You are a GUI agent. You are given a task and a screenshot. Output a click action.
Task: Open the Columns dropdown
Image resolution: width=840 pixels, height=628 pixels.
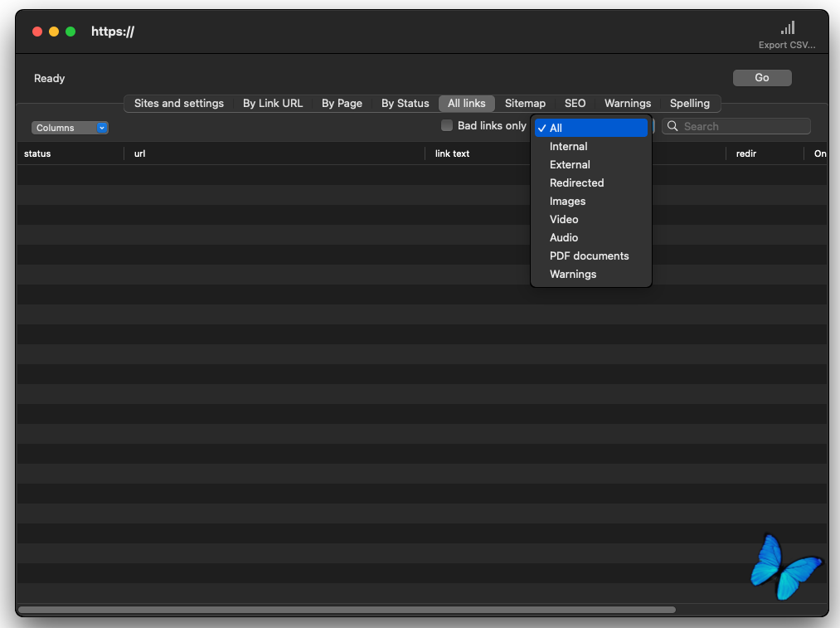(70, 128)
